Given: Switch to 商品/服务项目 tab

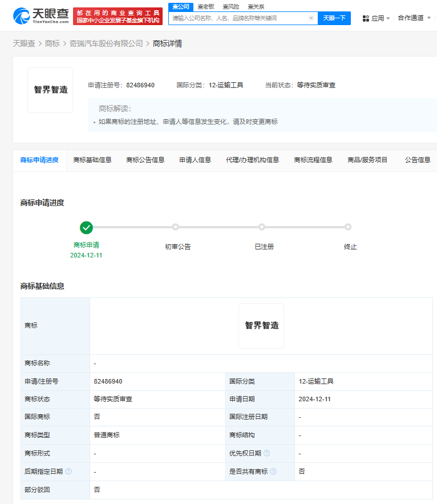Looking at the screenshot, I should tap(367, 160).
